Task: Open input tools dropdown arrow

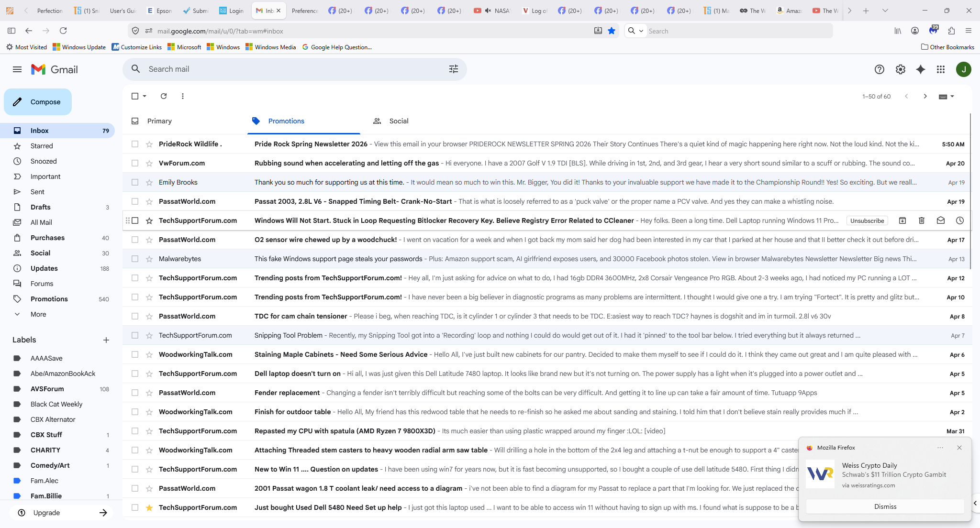Action: pos(952,96)
